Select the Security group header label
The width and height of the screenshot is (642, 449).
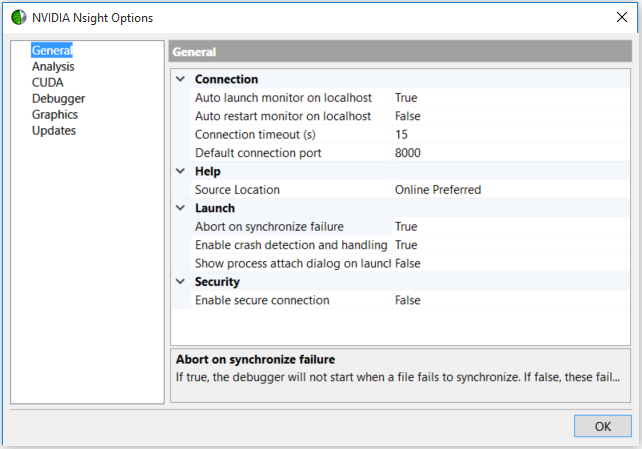[217, 282]
